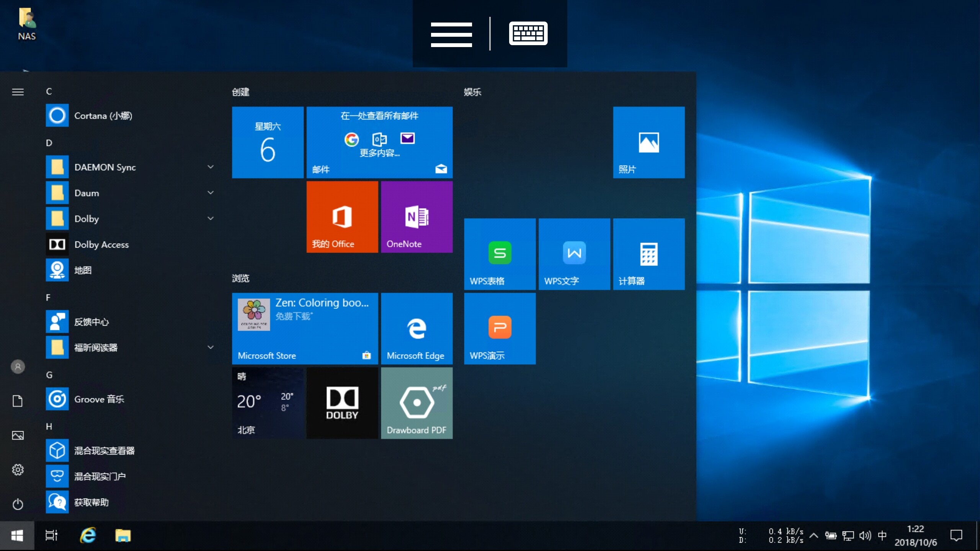Jump to letter G section header
Viewport: 980px width, 551px height.
pyautogui.click(x=49, y=375)
